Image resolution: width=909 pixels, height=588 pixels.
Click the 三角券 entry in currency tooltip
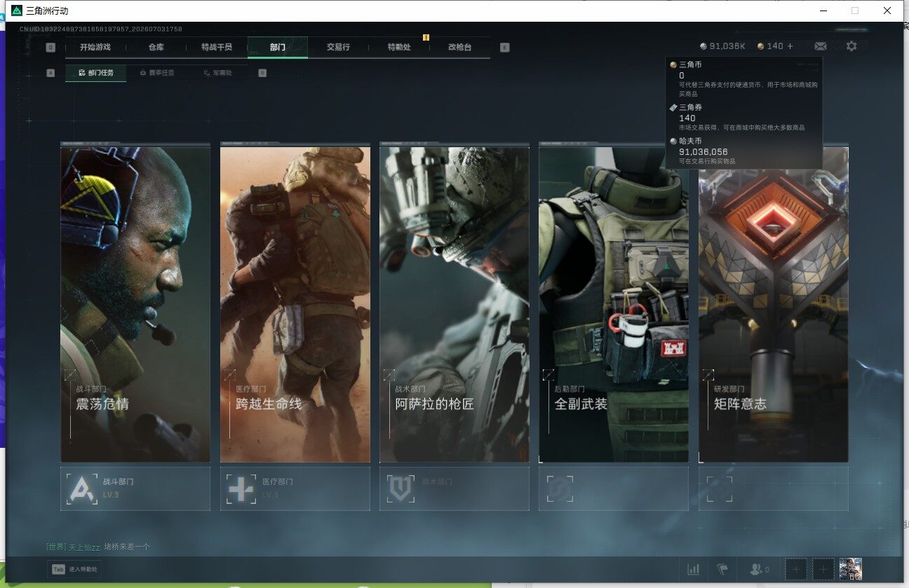pyautogui.click(x=744, y=117)
